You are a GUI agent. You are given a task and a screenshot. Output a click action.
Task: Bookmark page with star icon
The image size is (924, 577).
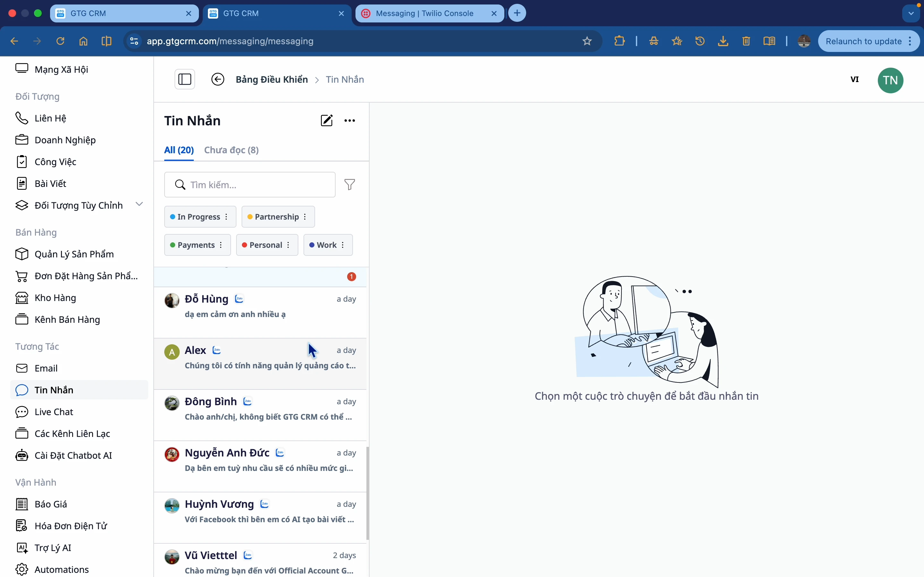(x=587, y=41)
